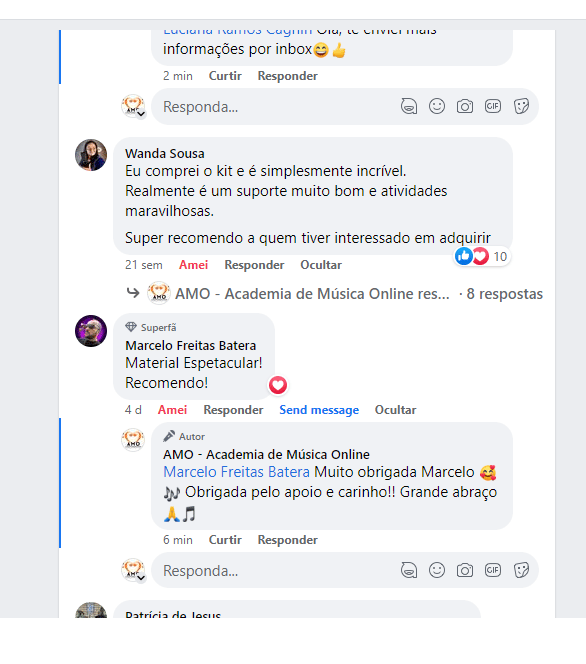
Task: Click Send message under Marcelo's comment
Action: point(319,410)
